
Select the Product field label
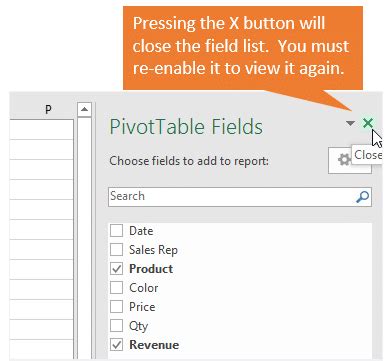[151, 269]
